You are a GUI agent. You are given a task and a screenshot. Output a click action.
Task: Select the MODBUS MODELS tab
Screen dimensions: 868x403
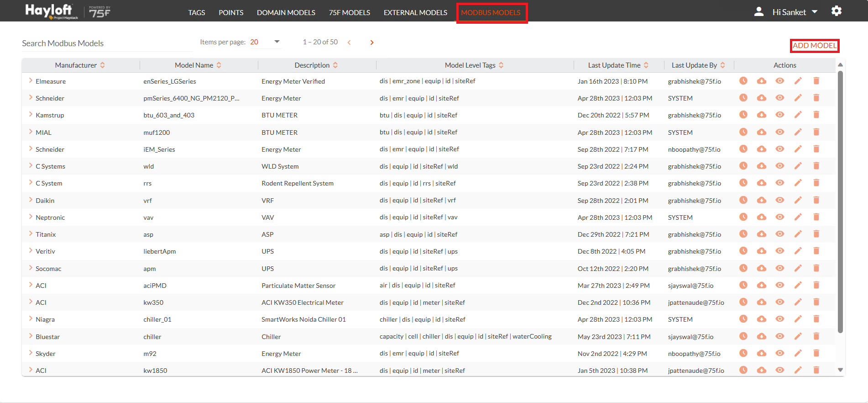[491, 12]
